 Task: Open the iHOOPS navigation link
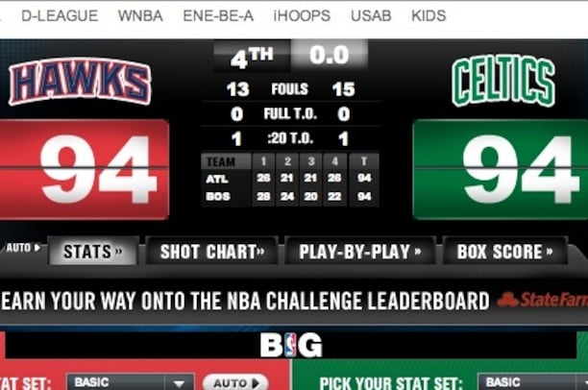(302, 15)
